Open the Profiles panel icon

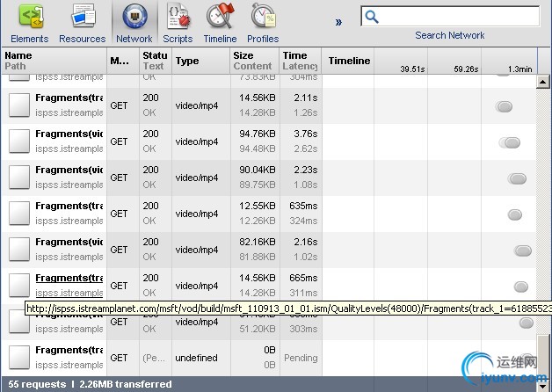tap(263, 24)
